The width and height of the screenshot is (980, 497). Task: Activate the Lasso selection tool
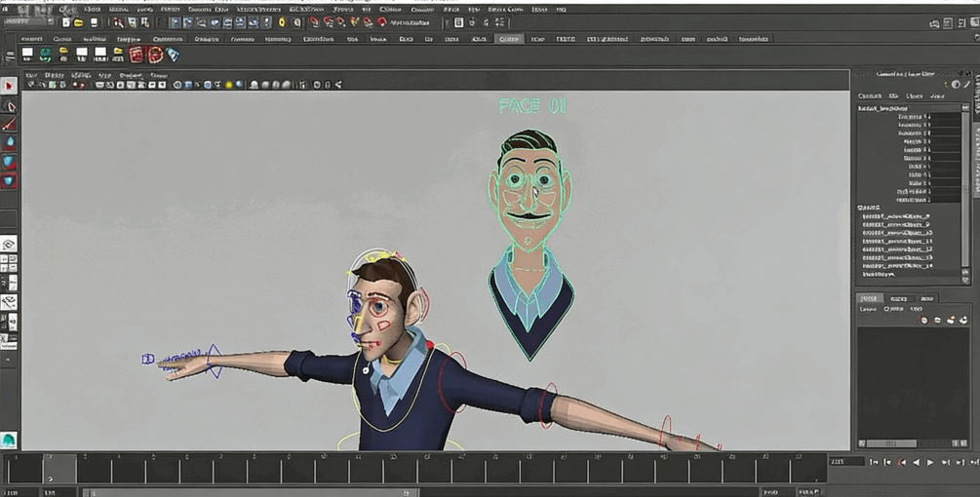pyautogui.click(x=9, y=105)
